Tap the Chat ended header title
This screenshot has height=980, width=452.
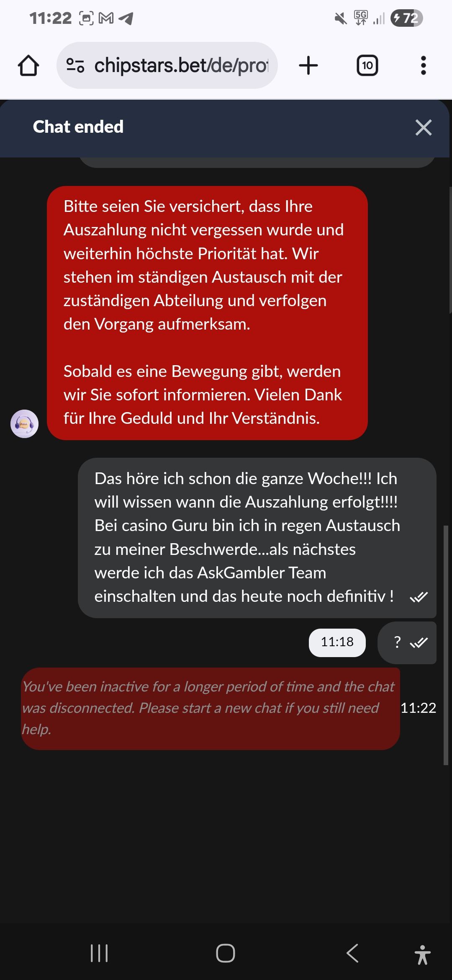[x=78, y=127]
